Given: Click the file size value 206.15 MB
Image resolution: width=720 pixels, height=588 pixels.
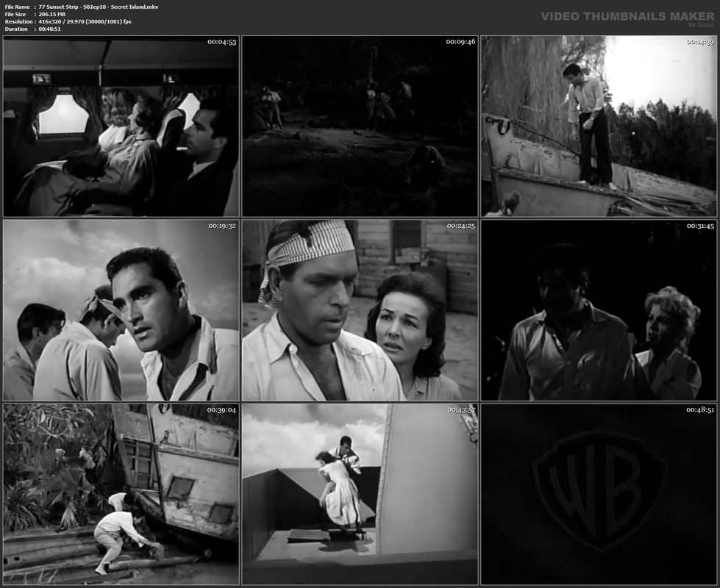Looking at the screenshot, I should [52, 14].
